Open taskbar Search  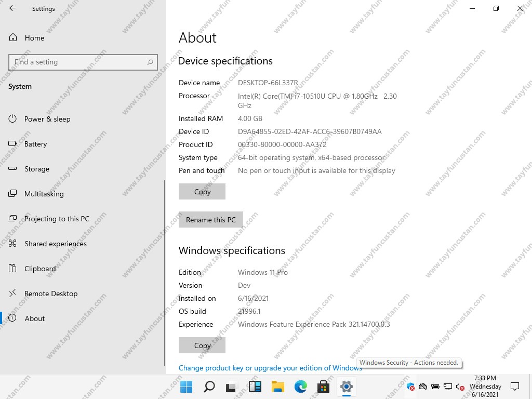coord(209,387)
